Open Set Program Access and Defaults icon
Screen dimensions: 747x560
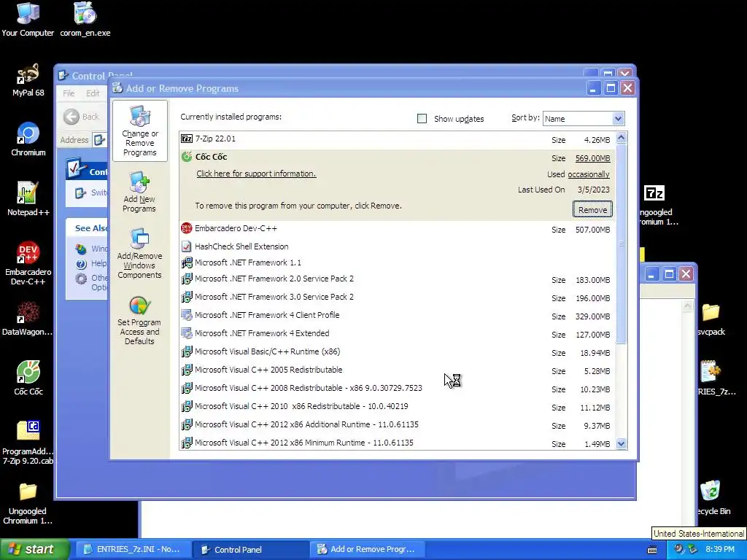point(139,321)
